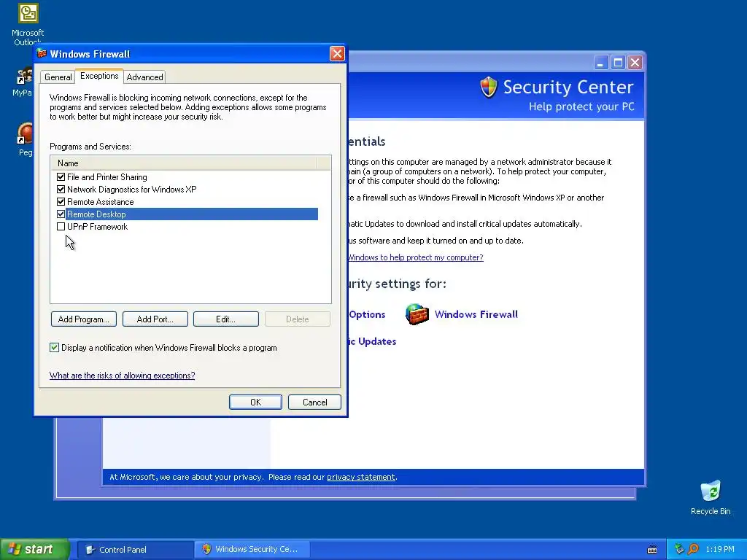This screenshot has height=560, width=747.
Task: Select the Network Diagnostics for Windows XP text
Action: [132, 190]
